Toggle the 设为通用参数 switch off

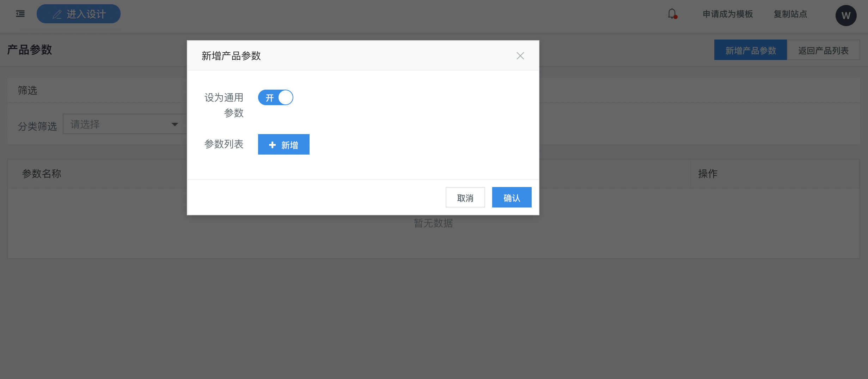(275, 97)
